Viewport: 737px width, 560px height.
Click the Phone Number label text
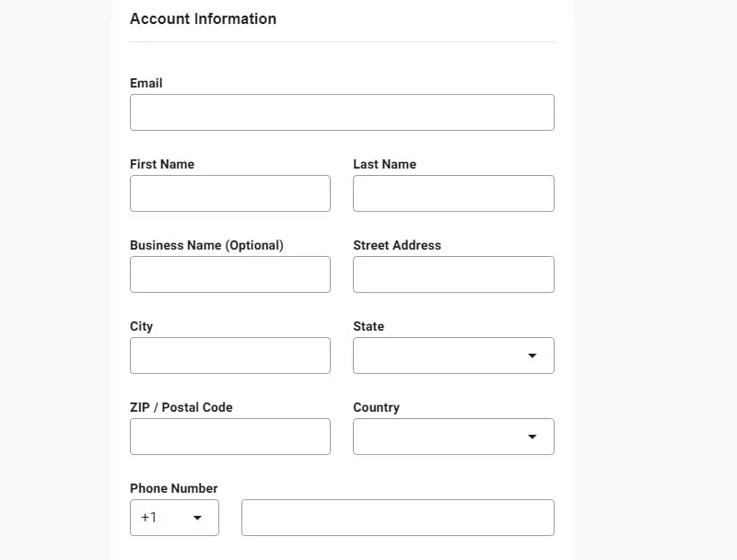(174, 488)
